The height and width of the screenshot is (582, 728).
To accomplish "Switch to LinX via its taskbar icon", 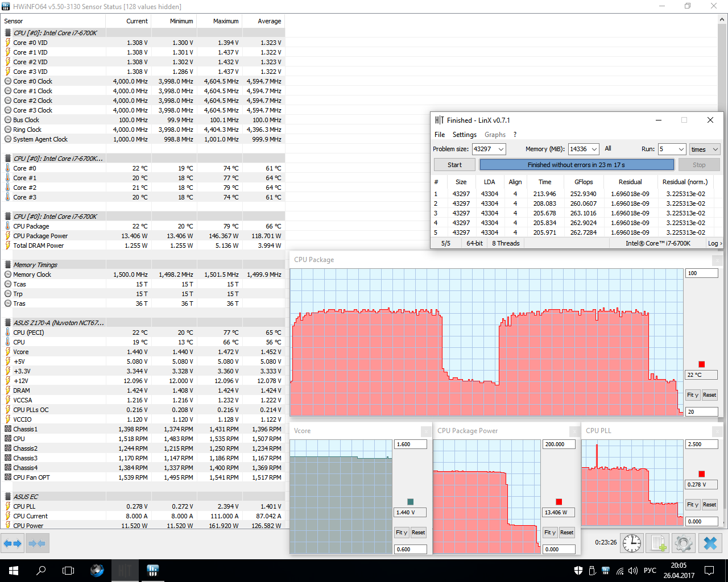I will [125, 571].
